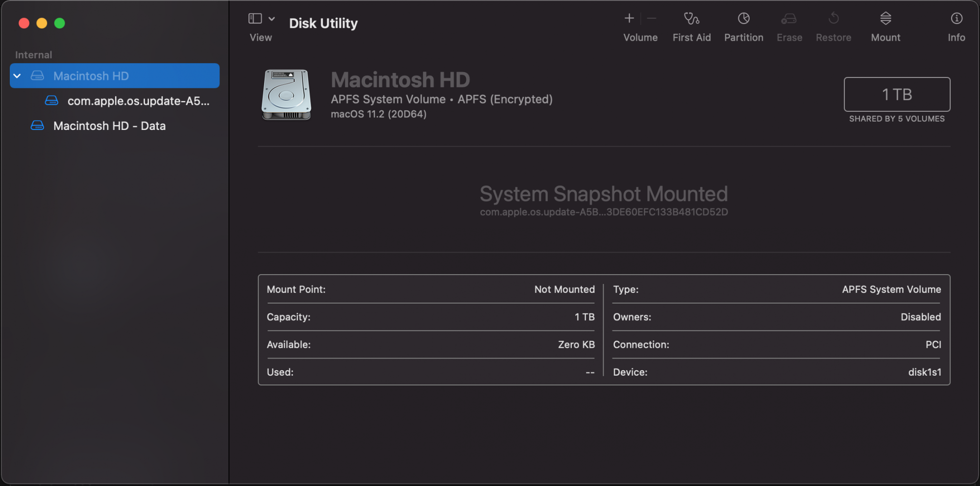
Task: Show details with the Info icon
Action: (x=956, y=19)
